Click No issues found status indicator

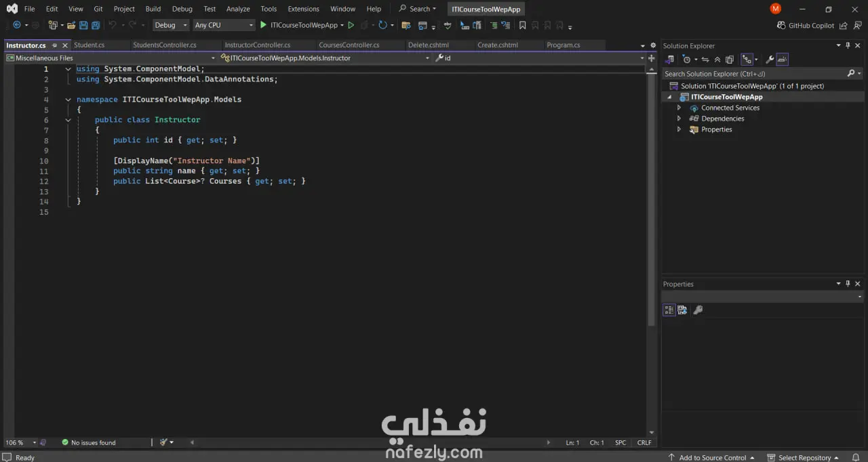click(89, 442)
